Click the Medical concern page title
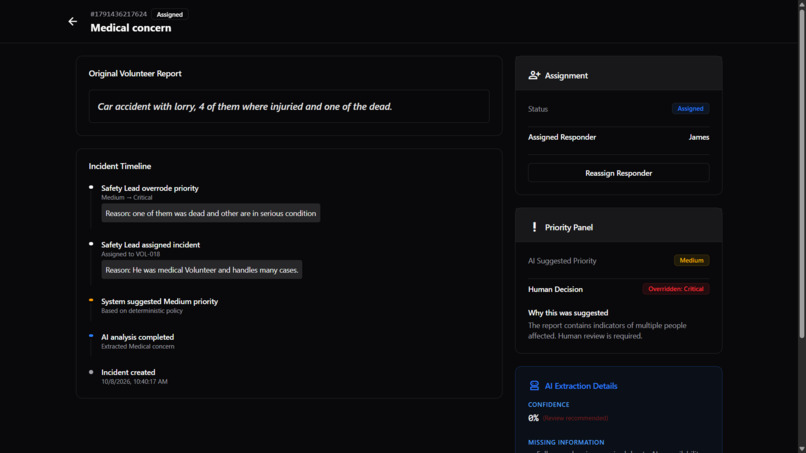Viewport: 806px width, 453px height. (x=131, y=28)
